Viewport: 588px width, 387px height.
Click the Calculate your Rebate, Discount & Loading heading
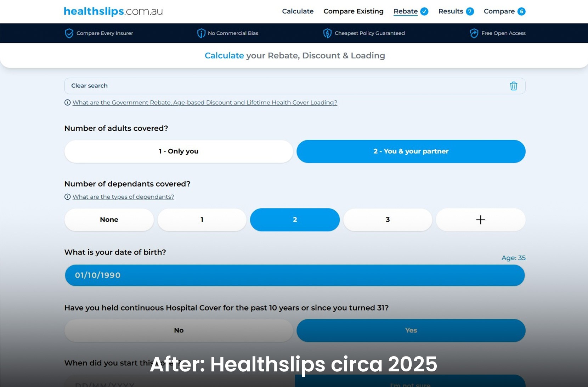(x=295, y=56)
